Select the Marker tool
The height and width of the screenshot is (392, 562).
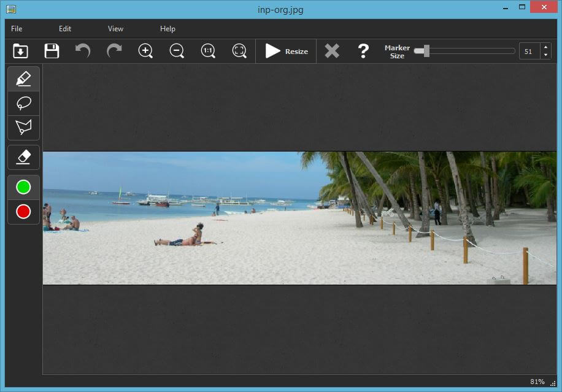tap(23, 79)
